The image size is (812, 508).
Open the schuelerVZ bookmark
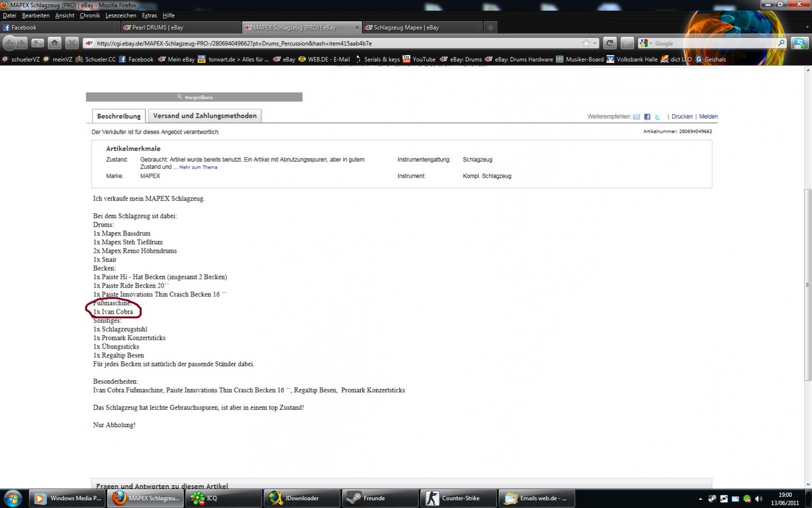(21, 59)
